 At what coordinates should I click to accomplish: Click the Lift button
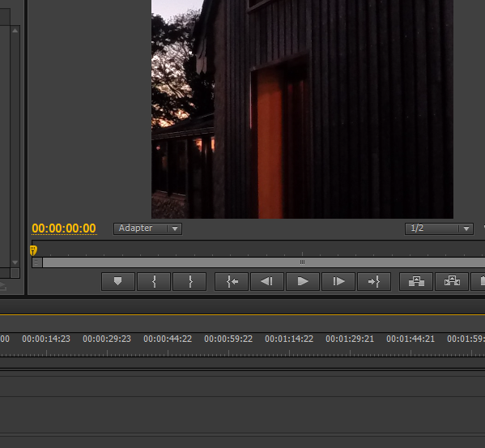point(416,281)
